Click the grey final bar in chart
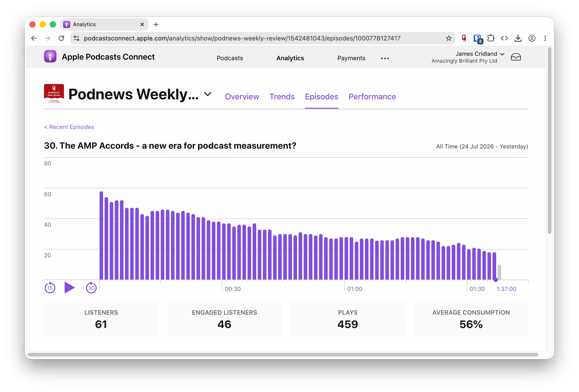The image size is (579, 392). tap(499, 272)
